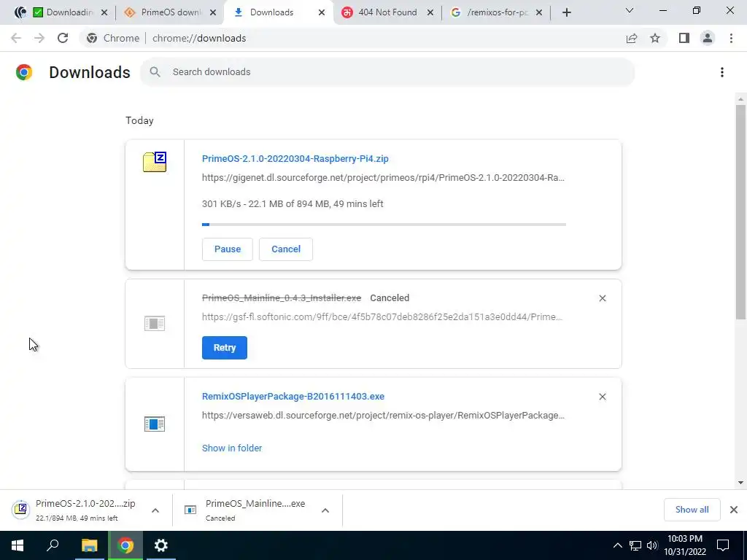The height and width of the screenshot is (560, 747).
Task: Close the /remixos-for-pc Google tab
Action: 539,12
